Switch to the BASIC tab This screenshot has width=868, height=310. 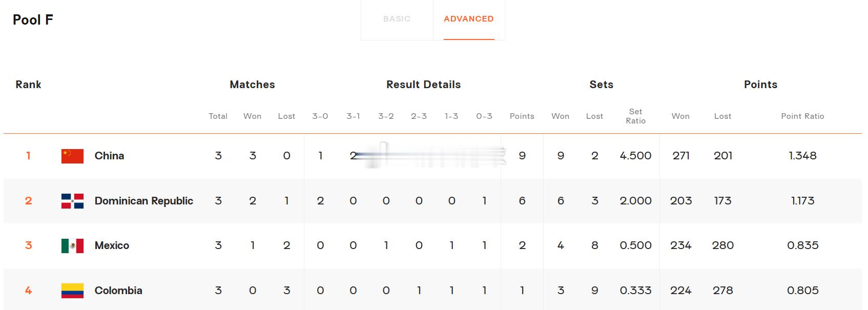click(x=397, y=19)
